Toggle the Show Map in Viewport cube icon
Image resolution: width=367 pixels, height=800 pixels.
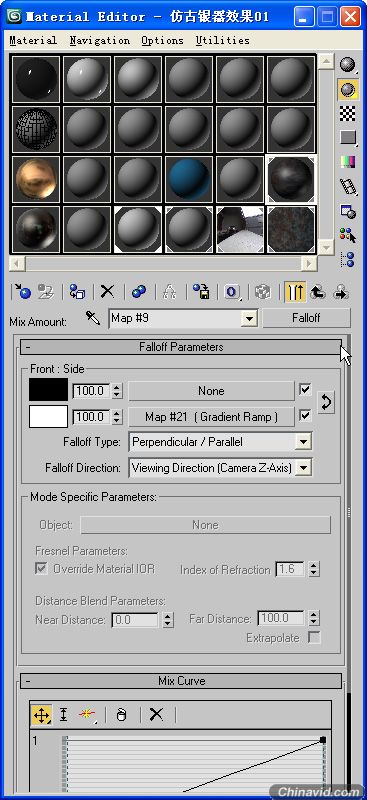tap(263, 291)
